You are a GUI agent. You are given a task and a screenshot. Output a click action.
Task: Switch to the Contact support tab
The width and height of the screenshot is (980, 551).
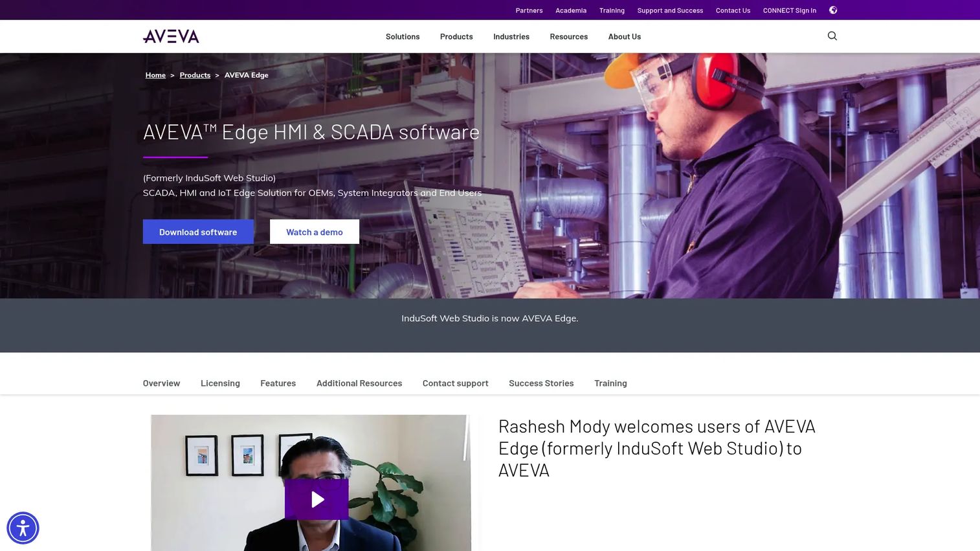[456, 383]
